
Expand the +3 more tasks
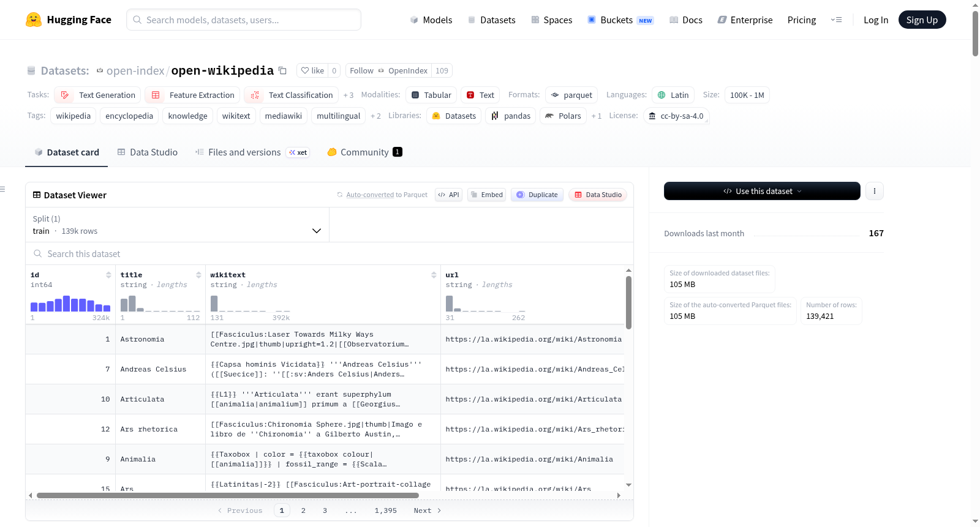[x=349, y=95]
